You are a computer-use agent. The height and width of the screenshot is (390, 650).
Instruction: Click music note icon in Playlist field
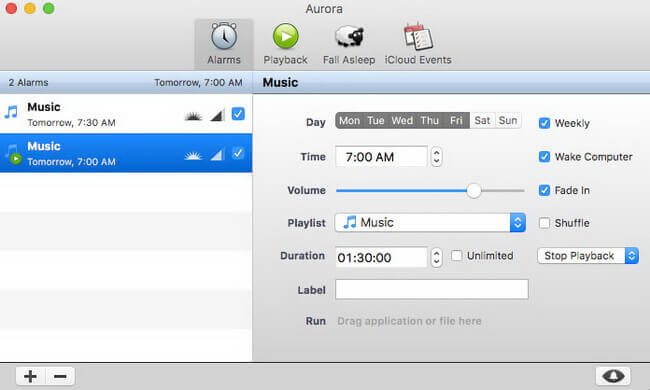pos(349,223)
